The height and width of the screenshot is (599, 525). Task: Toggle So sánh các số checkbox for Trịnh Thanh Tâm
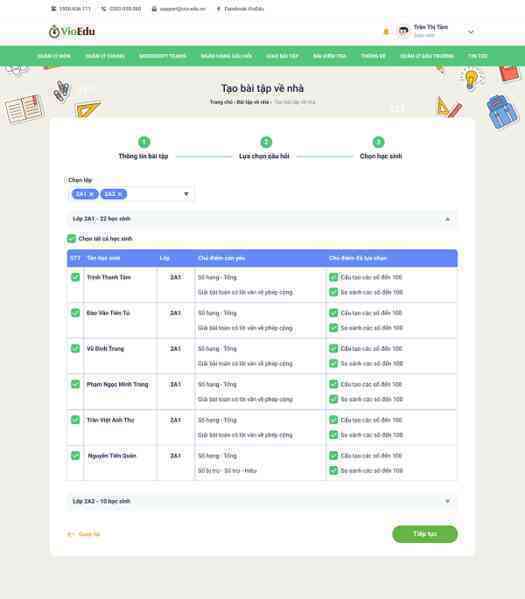click(334, 292)
